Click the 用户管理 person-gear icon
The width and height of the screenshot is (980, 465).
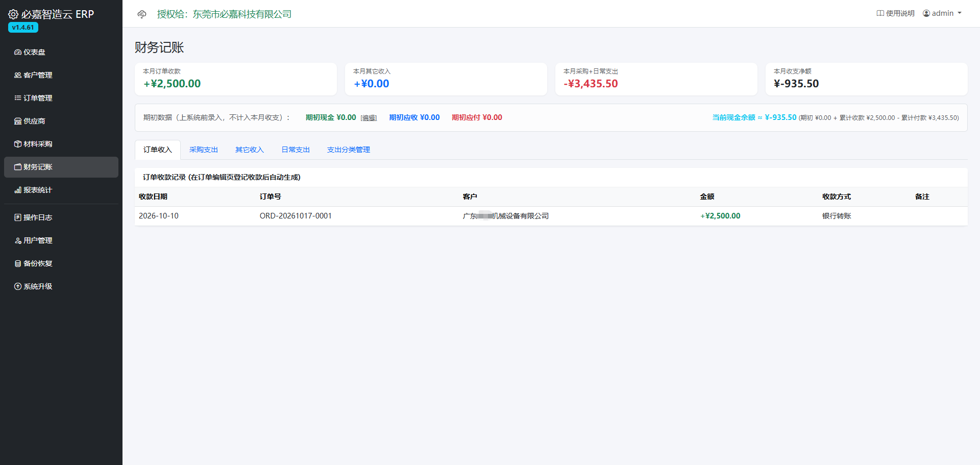point(18,241)
